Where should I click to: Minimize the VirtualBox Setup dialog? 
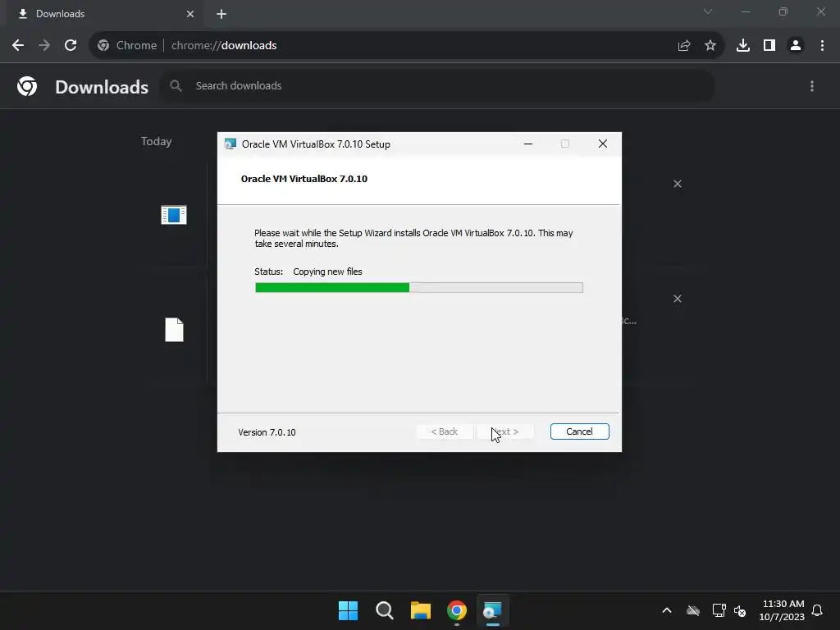pos(528,144)
